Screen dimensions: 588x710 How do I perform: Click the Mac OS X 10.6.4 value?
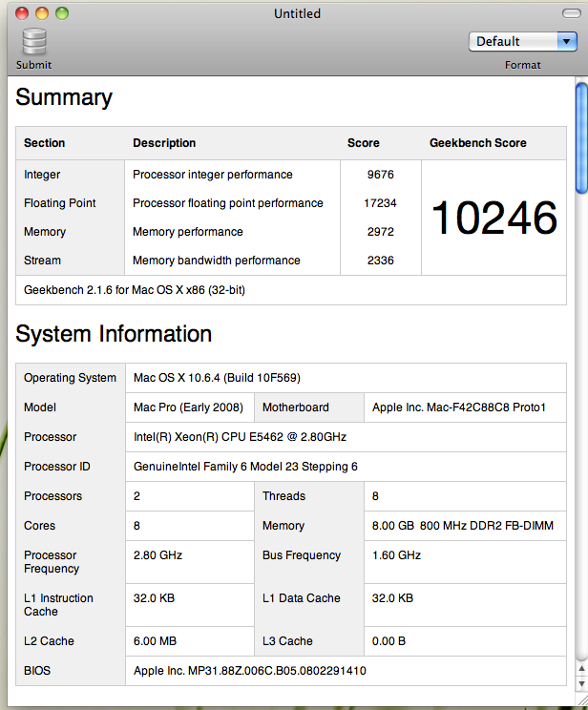[217, 378]
